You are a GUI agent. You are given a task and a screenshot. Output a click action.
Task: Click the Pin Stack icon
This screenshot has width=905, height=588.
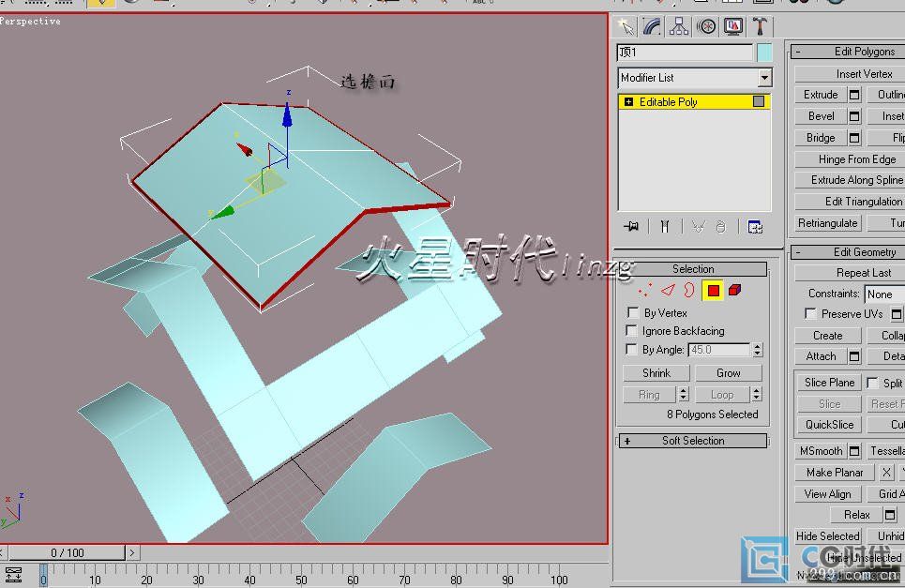click(631, 227)
